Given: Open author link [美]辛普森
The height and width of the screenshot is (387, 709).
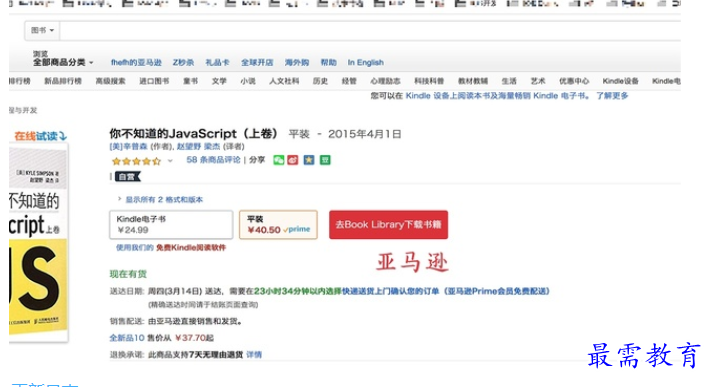Looking at the screenshot, I should (128, 146).
